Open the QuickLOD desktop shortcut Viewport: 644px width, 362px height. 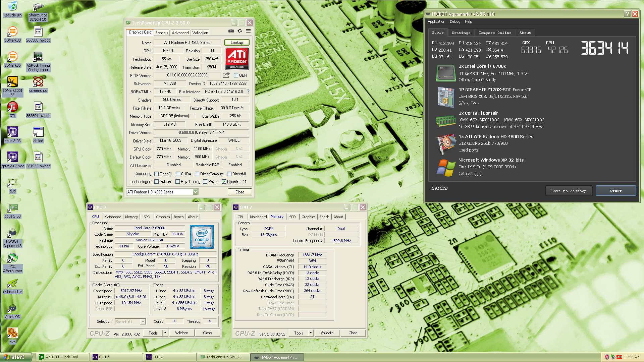[12, 311]
